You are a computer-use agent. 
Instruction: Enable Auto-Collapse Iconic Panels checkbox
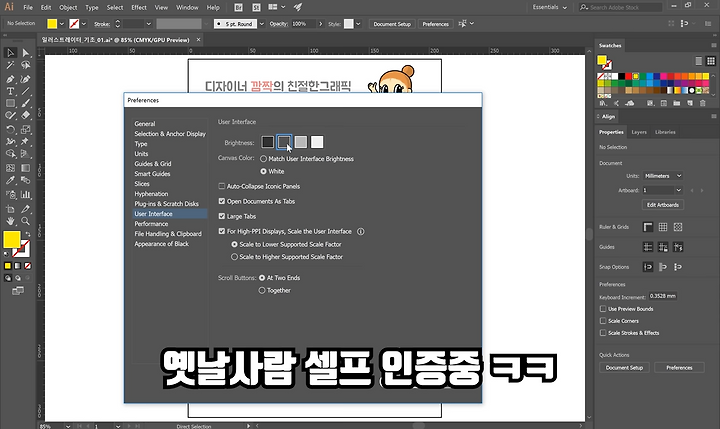pyautogui.click(x=222, y=186)
